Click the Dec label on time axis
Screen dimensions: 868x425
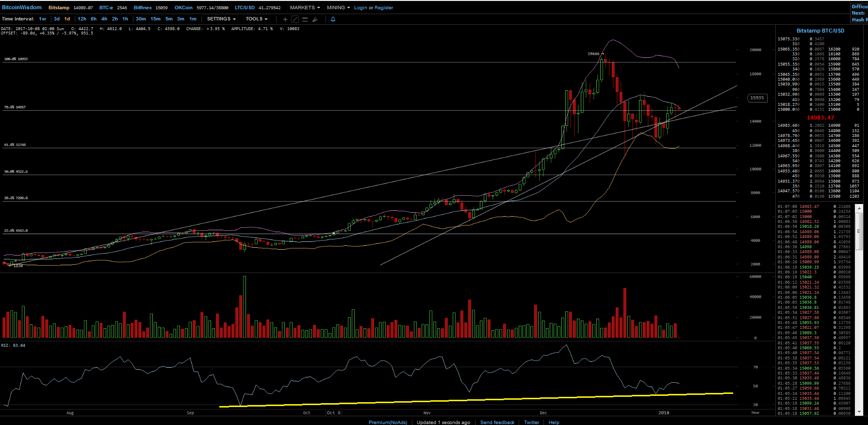pos(543,413)
